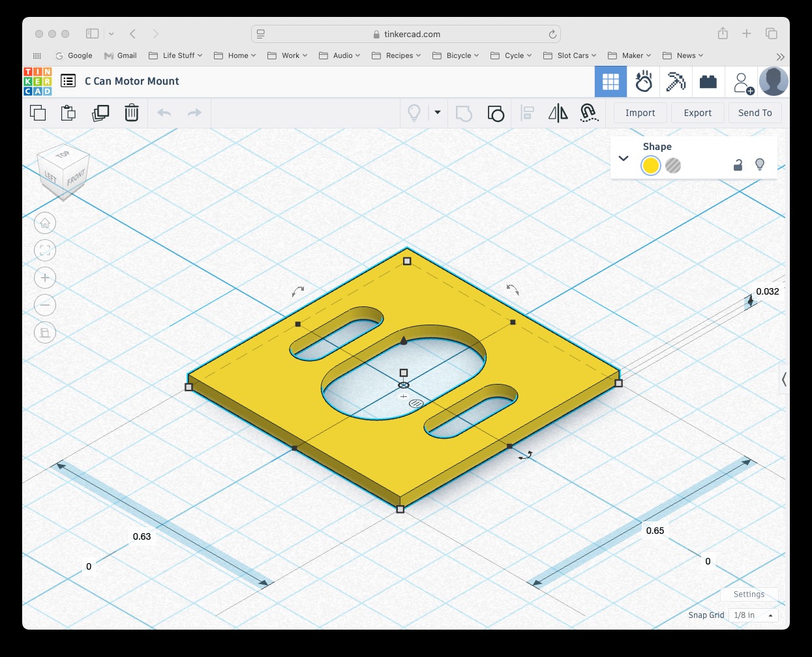Click the Home view button

point(45,224)
